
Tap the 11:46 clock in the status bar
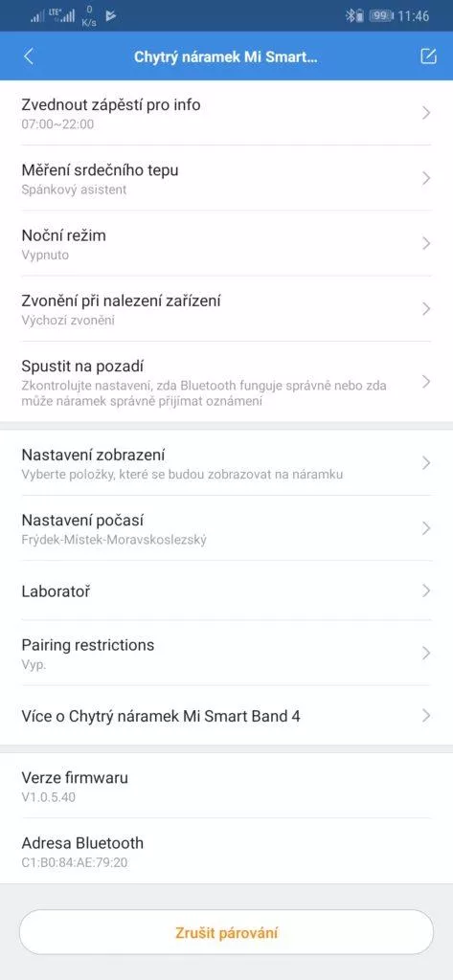414,16
